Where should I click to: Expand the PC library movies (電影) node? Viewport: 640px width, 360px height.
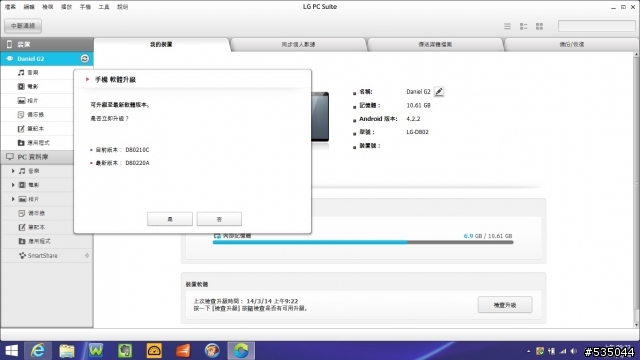point(13,185)
